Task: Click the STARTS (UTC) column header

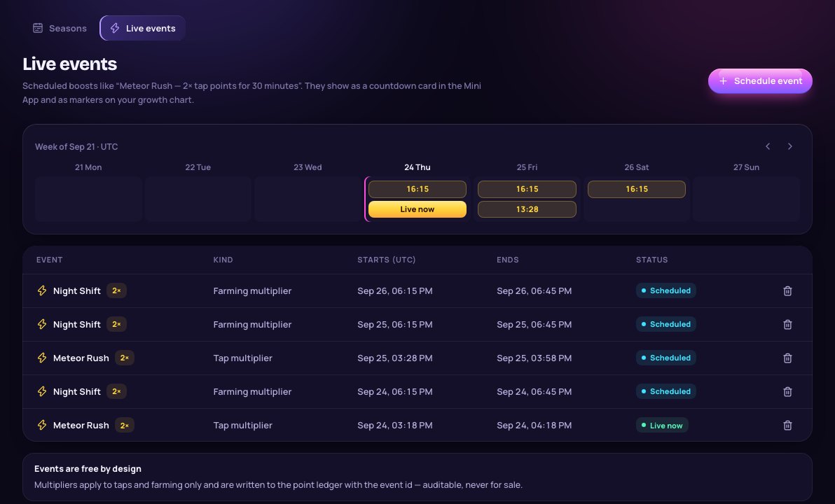Action: pyautogui.click(x=387, y=260)
